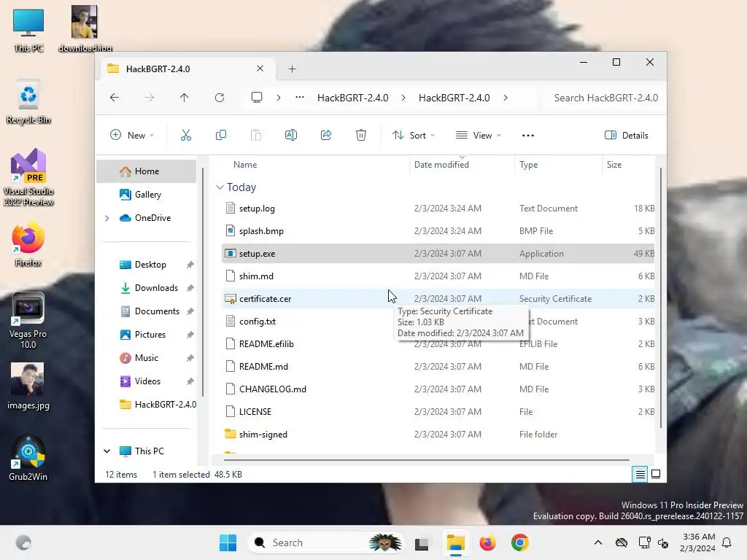Select the HackBGRT-2.4.0 tab

pyautogui.click(x=187, y=69)
